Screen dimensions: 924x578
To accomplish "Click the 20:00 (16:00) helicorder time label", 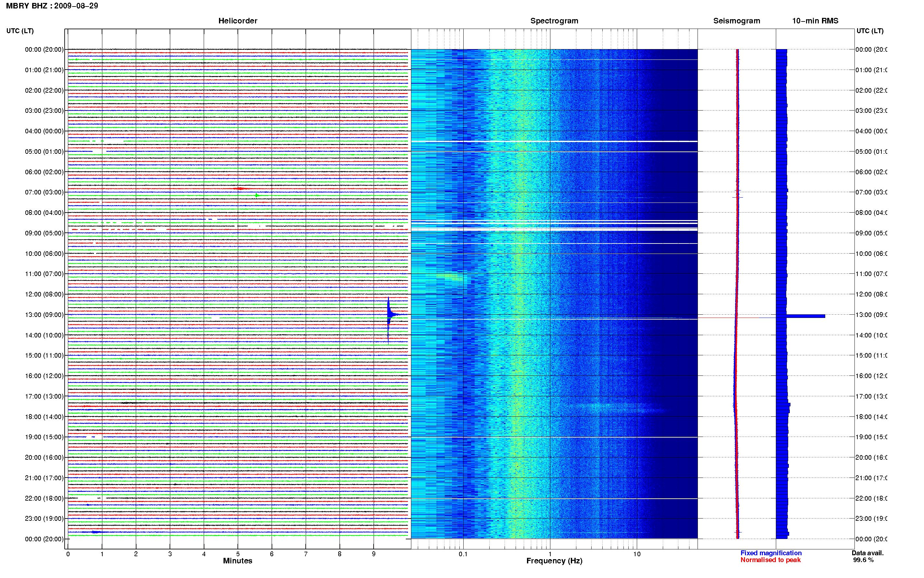I will [x=44, y=457].
